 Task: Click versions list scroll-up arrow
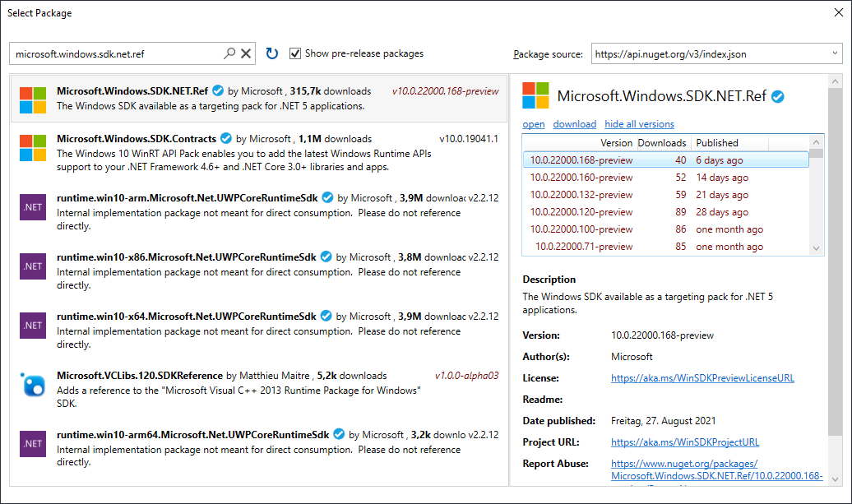tap(816, 141)
